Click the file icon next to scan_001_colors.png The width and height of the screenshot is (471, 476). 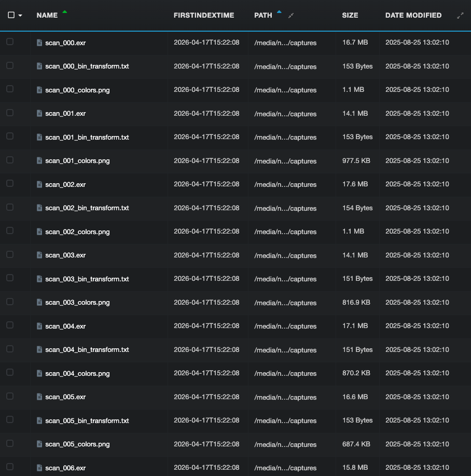tap(39, 160)
